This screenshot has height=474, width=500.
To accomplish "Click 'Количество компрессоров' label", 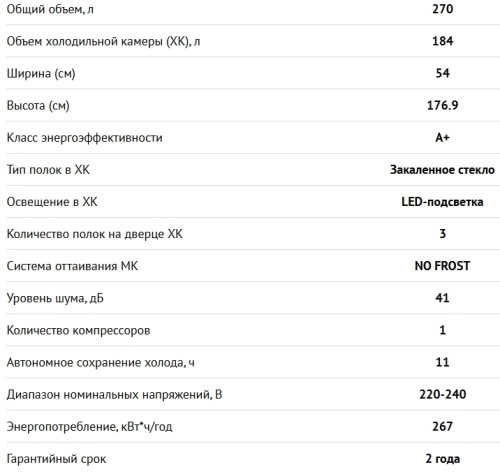I will coord(78,331).
